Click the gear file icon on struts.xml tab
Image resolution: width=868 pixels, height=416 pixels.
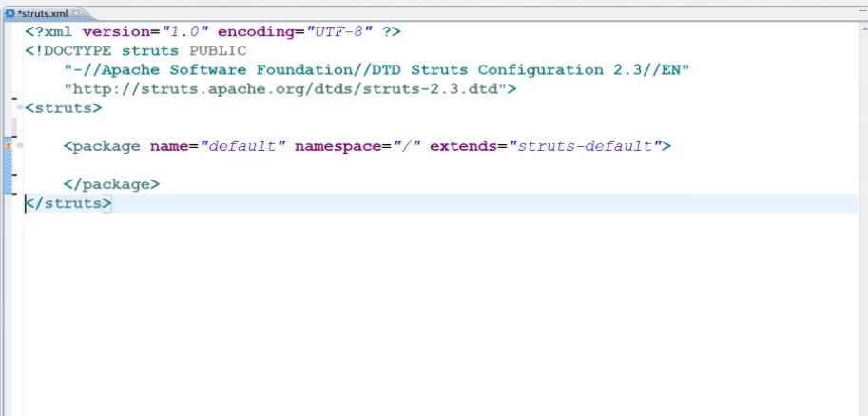coord(10,13)
